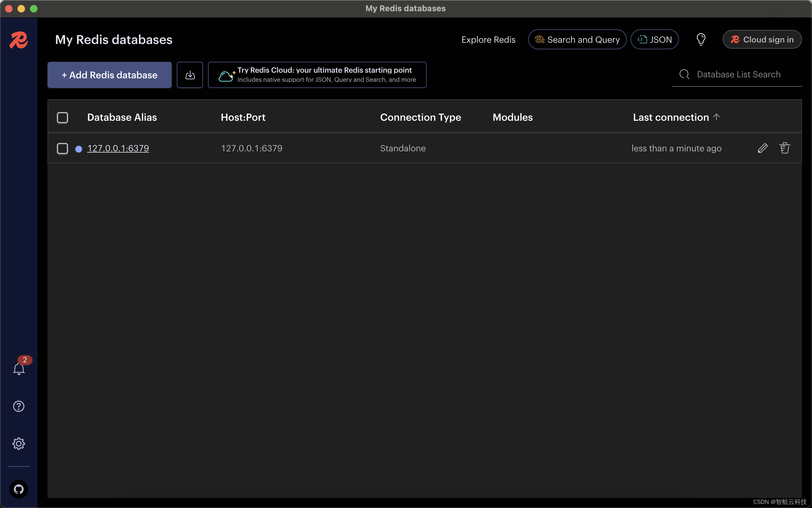The width and height of the screenshot is (812, 508).
Task: Select all databases with the header checkbox
Action: tap(62, 118)
